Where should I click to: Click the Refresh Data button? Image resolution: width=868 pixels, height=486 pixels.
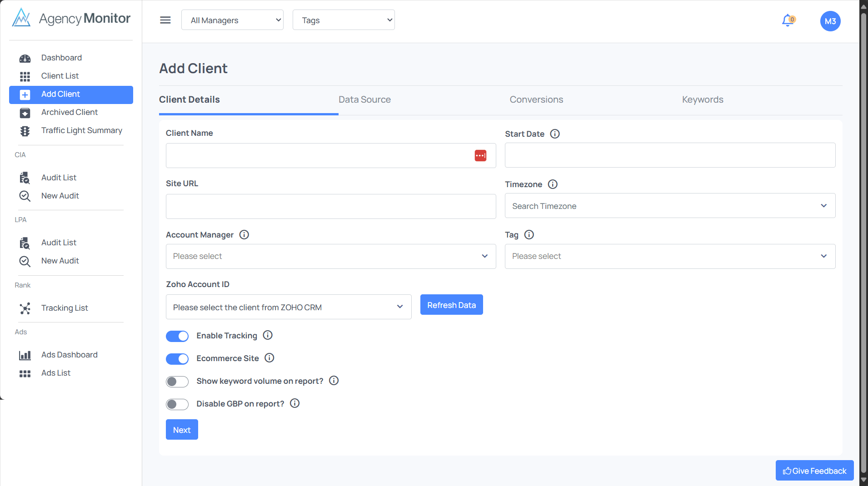(x=452, y=305)
